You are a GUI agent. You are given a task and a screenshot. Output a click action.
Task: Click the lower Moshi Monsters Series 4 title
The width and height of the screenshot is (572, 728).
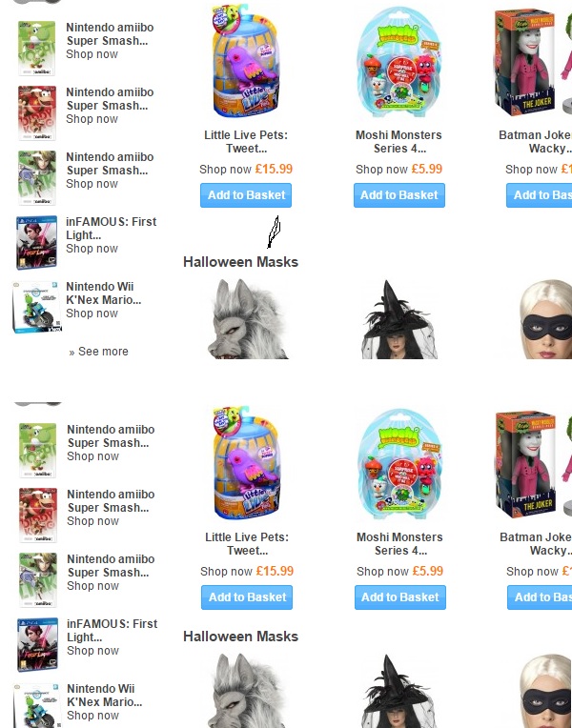pos(399,544)
